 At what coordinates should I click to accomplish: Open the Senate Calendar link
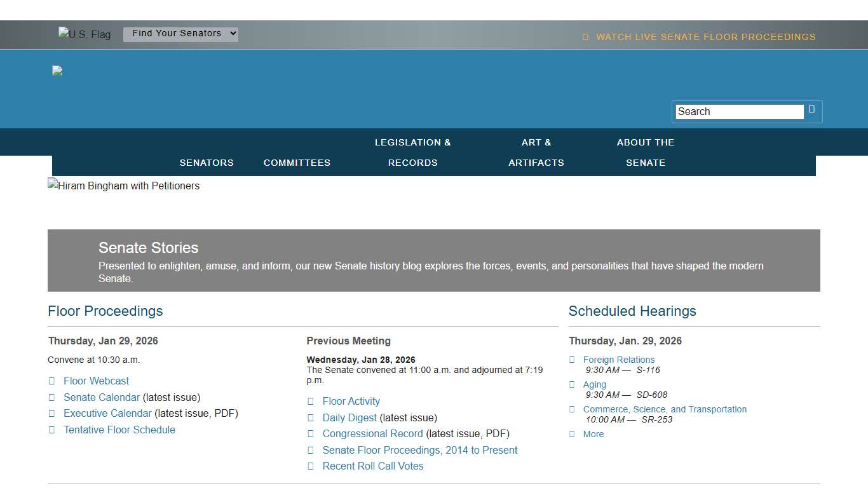[102, 398]
